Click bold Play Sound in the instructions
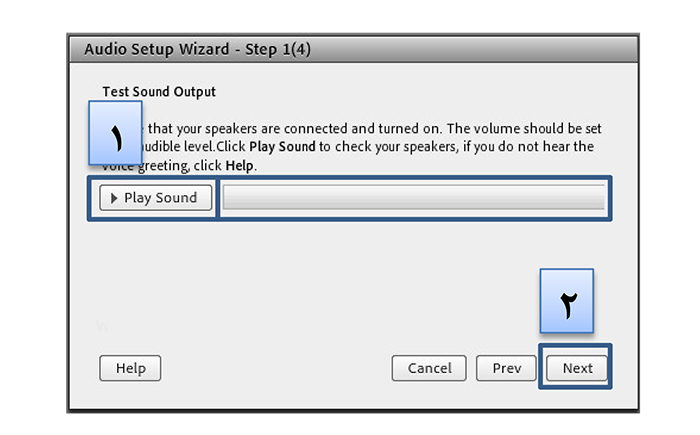Image resolution: width=700 pixels, height=435 pixels. coord(282,146)
